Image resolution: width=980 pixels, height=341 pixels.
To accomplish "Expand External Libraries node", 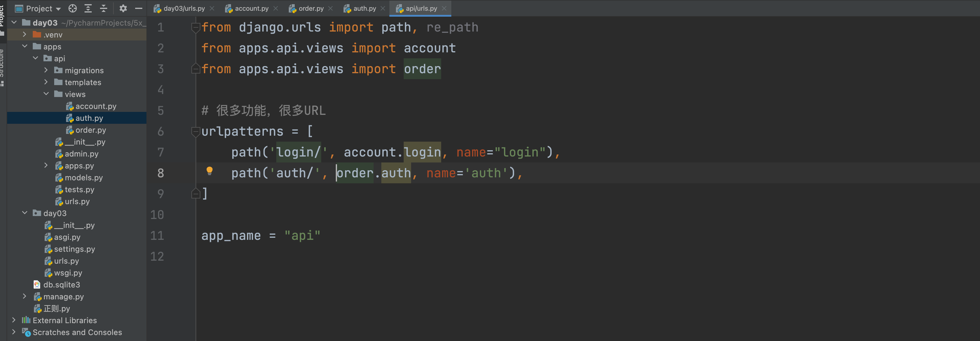I will pyautogui.click(x=14, y=320).
